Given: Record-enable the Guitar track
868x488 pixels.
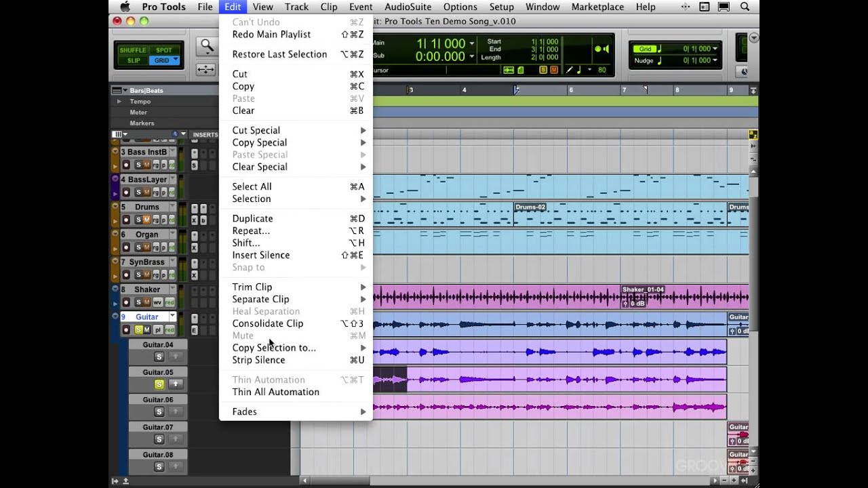Looking at the screenshot, I should point(126,329).
